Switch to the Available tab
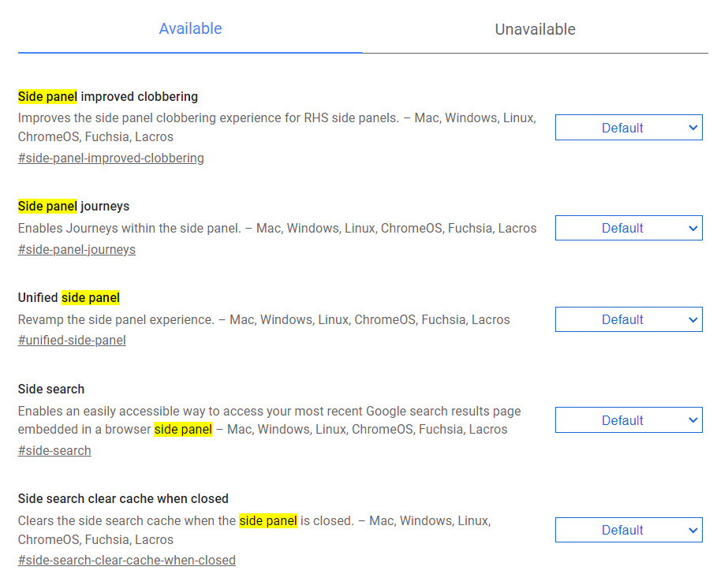 (x=190, y=28)
